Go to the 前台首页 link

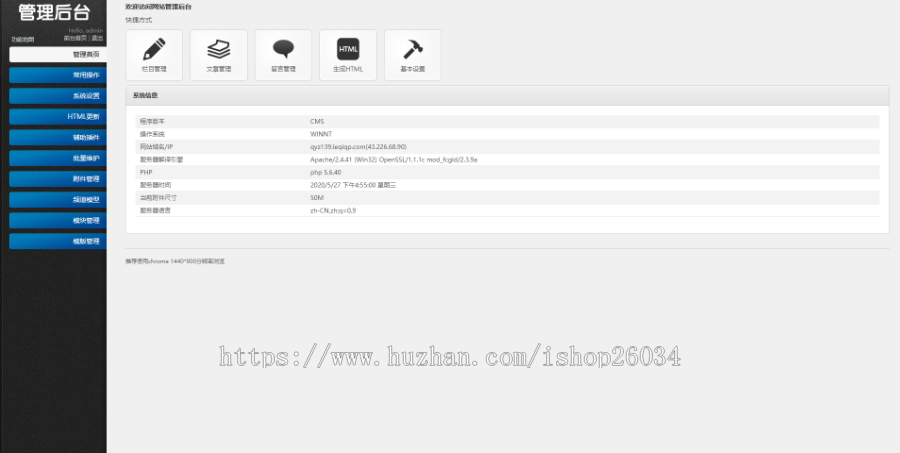tap(75, 38)
